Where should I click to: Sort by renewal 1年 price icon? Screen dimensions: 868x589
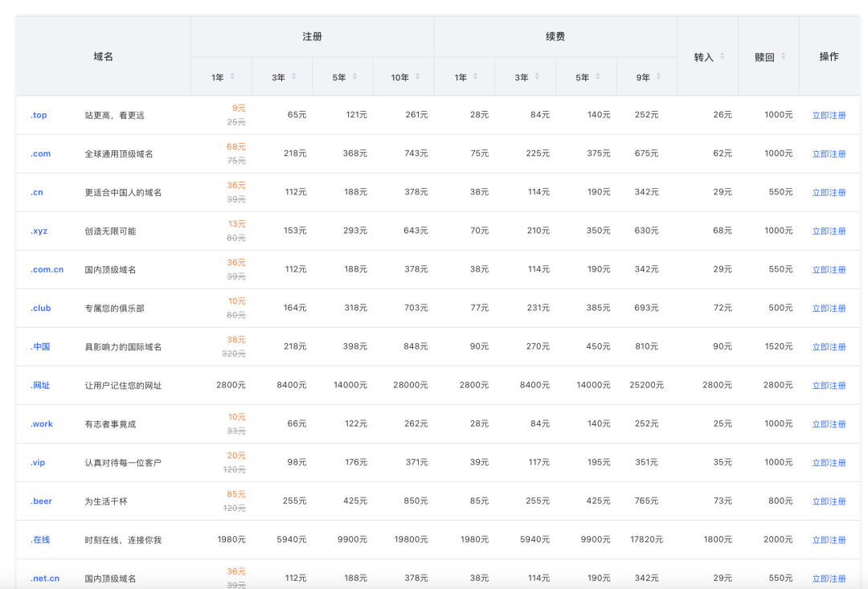(x=476, y=76)
